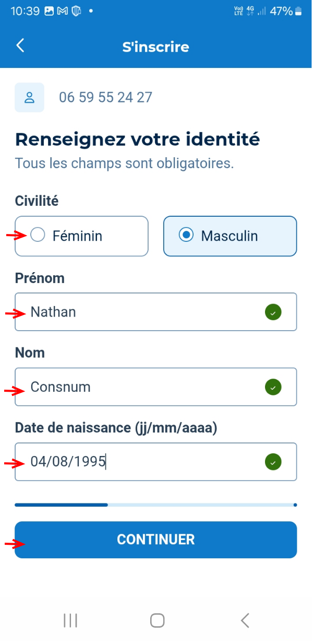Tap the Gmail notification icon in status bar
This screenshot has height=644, width=313.
63,11
